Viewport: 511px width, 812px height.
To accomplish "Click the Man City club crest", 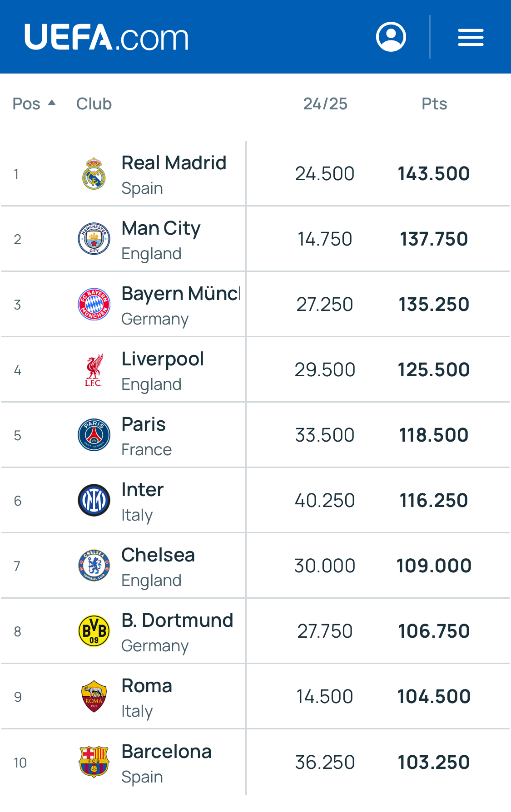I will click(94, 239).
